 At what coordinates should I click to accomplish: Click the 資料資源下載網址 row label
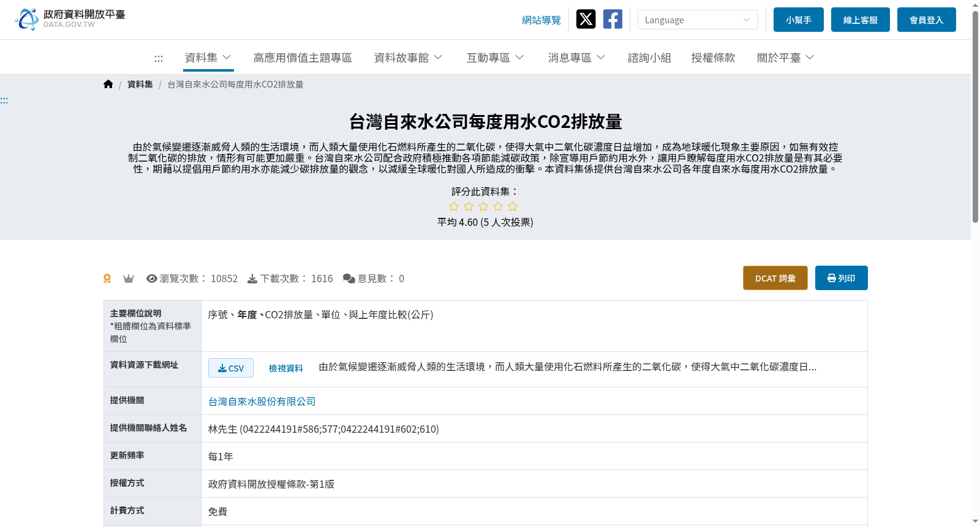click(x=145, y=365)
